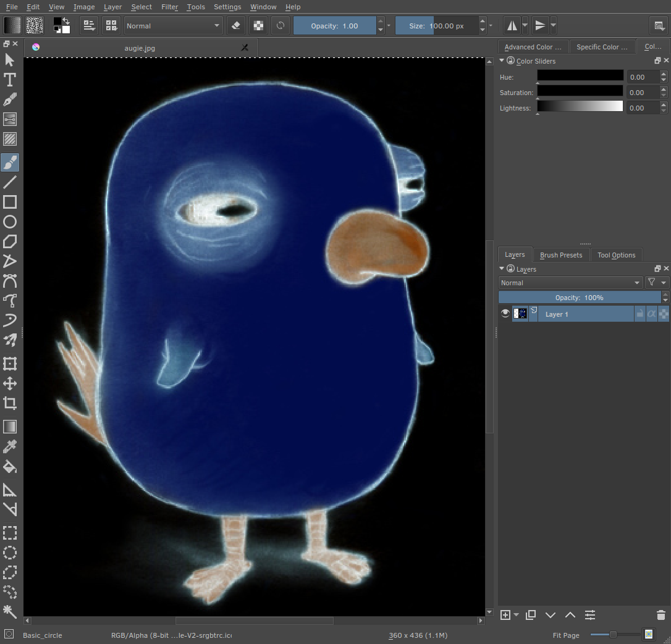Toggle Preserve Alpha in toolbar
This screenshot has height=644, width=671.
coord(258,26)
